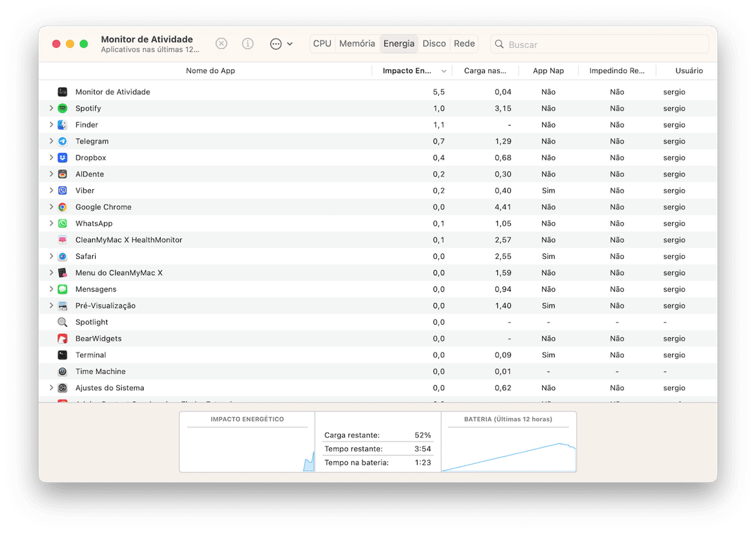Expand the Google Chrome process group
The width and height of the screenshot is (756, 533).
point(51,207)
